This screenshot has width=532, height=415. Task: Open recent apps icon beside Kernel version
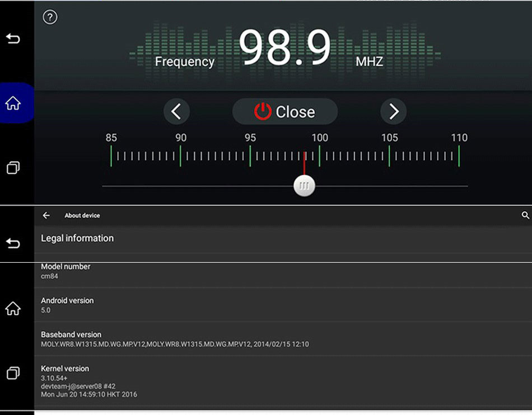tap(13, 372)
